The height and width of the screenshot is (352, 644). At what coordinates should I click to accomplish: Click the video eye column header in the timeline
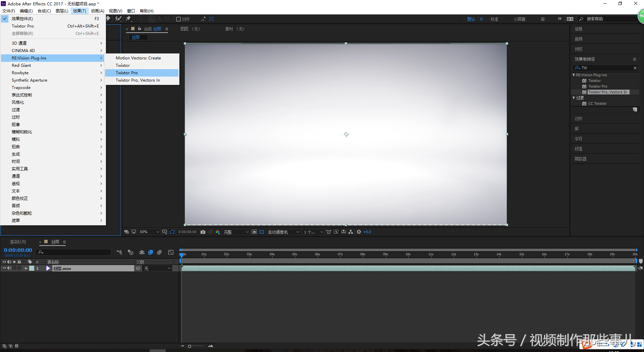tap(4, 262)
